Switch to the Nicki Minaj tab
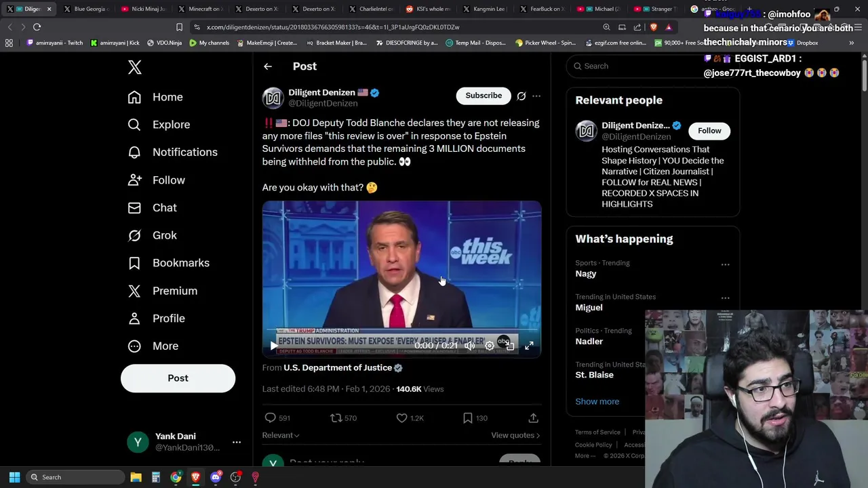The width and height of the screenshot is (868, 488). tap(143, 9)
